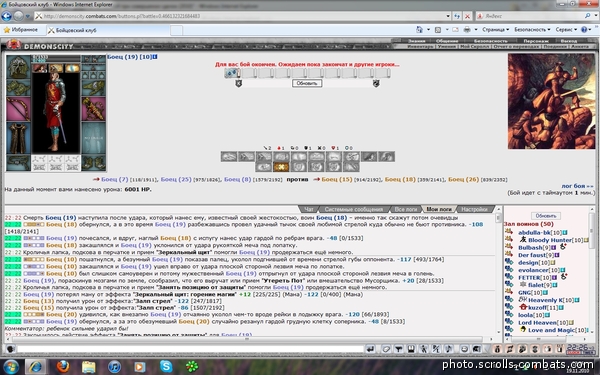The width and height of the screenshot is (600, 375).
Task: Open the Персонаж game menu
Action: 536,41
